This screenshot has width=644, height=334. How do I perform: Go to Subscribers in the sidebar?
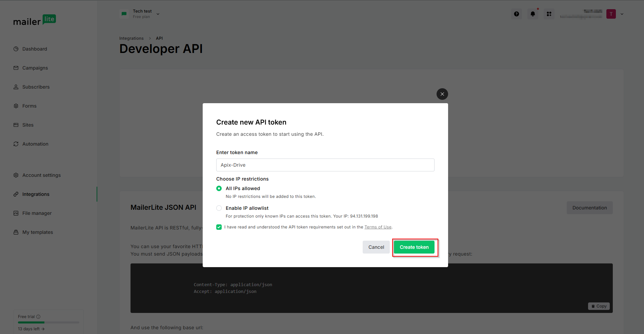[x=36, y=87]
